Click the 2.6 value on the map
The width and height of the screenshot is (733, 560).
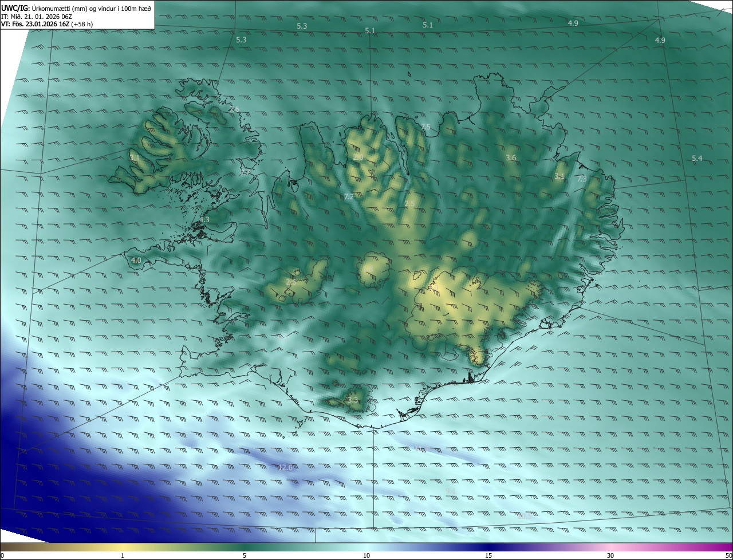click(x=291, y=282)
